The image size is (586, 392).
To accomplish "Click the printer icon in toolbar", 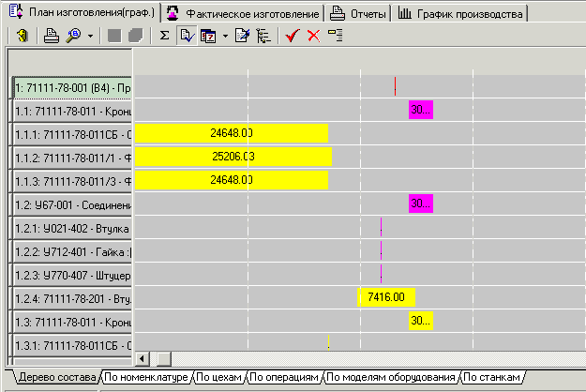I will coord(52,36).
